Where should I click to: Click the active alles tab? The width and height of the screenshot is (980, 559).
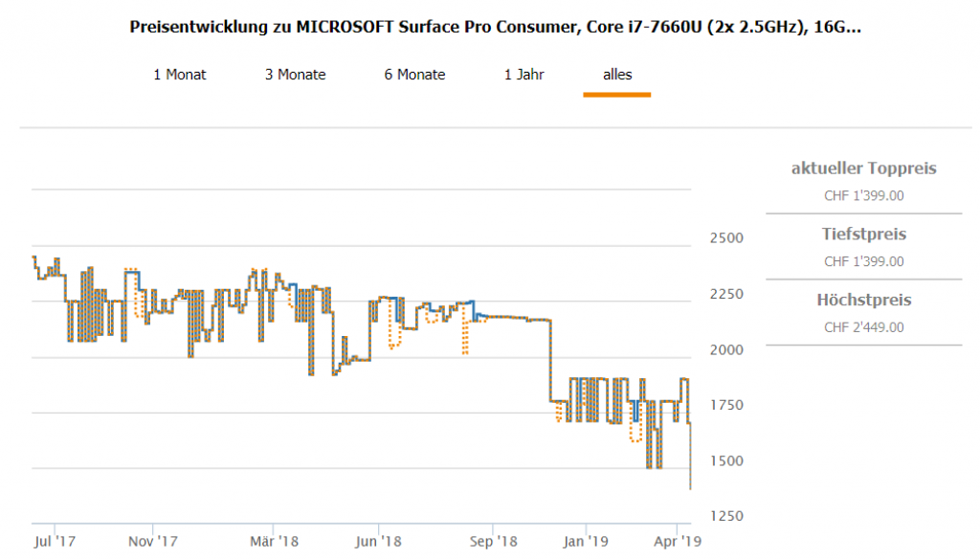coord(617,75)
